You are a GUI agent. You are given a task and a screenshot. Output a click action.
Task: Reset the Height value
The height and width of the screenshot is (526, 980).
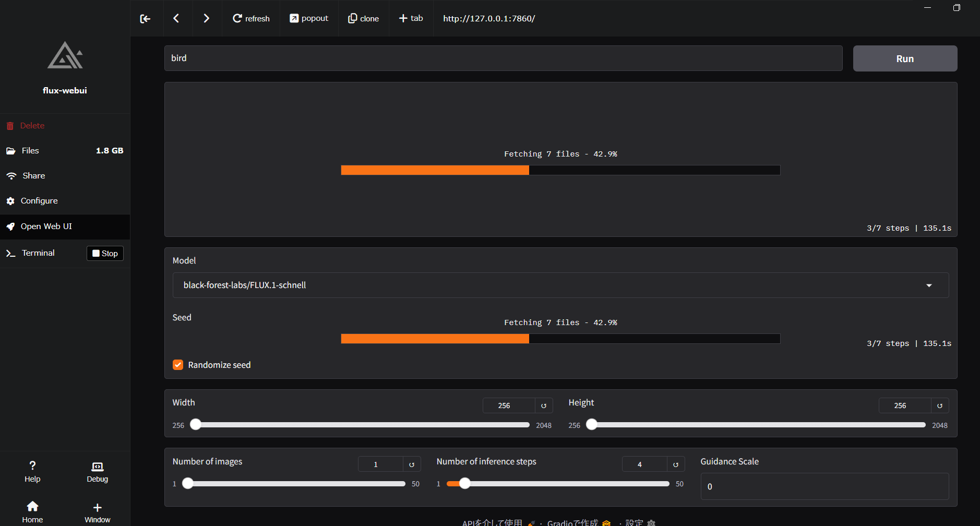(940, 405)
